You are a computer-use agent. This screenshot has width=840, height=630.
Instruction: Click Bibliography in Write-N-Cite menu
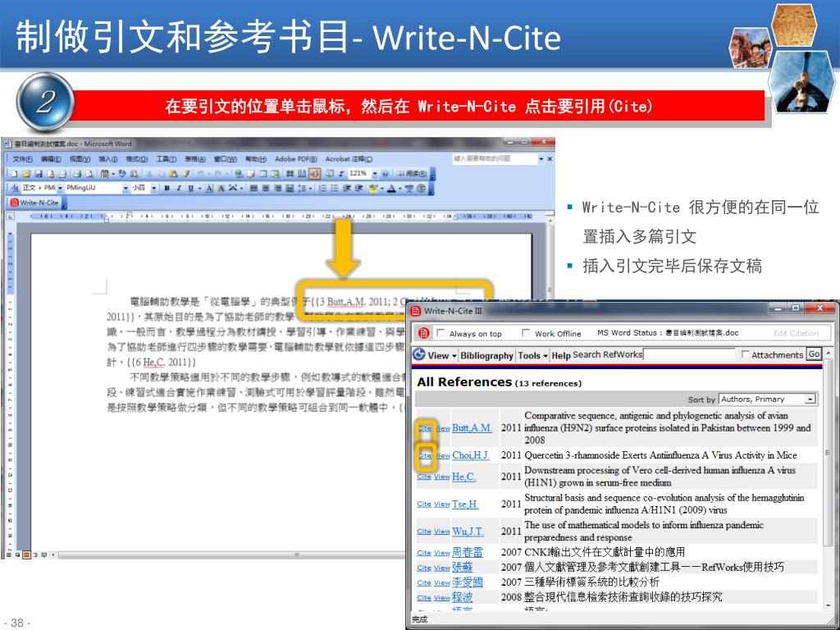486,355
